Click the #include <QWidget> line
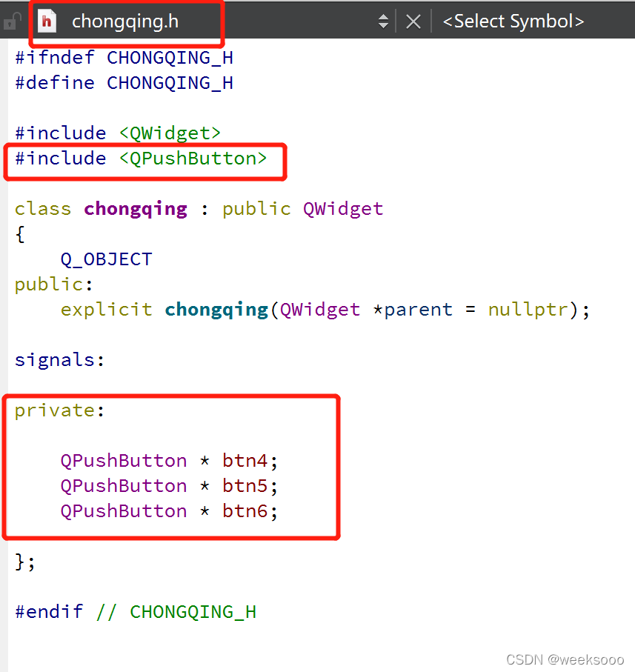This screenshot has height=672, width=635. (118, 133)
